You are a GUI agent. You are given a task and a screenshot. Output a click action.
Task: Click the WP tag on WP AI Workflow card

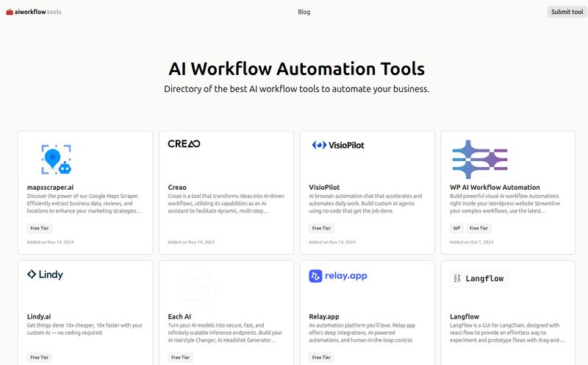pyautogui.click(x=456, y=228)
